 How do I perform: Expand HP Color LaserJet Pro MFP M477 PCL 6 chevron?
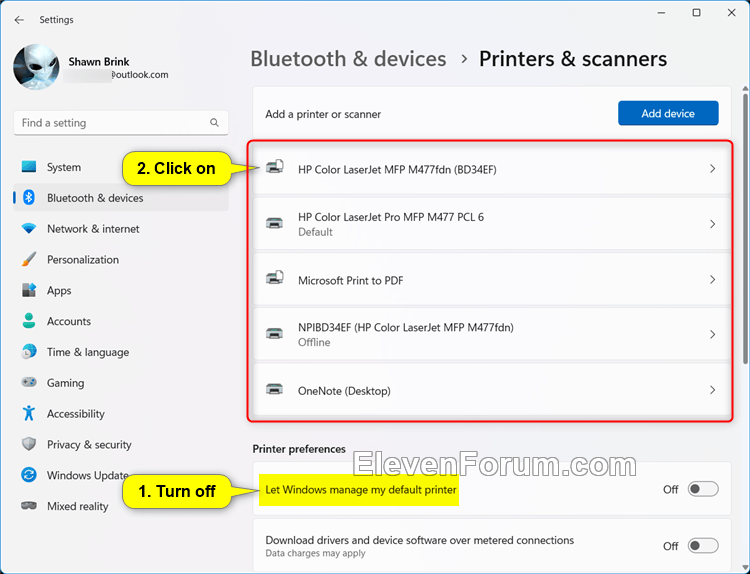[712, 224]
